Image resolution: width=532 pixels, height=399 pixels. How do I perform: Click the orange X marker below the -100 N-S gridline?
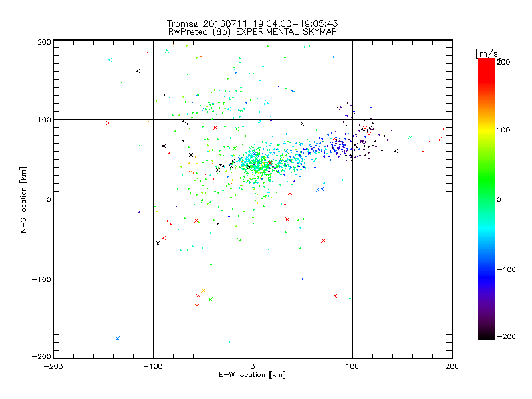203,291
